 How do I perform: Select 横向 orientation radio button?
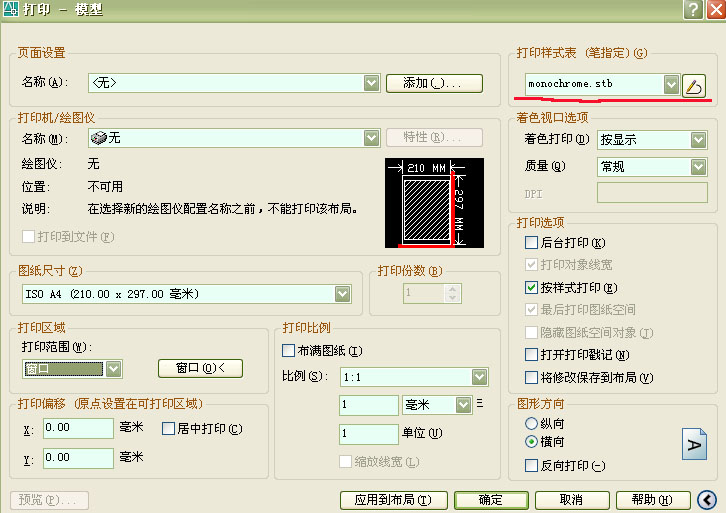click(531, 442)
